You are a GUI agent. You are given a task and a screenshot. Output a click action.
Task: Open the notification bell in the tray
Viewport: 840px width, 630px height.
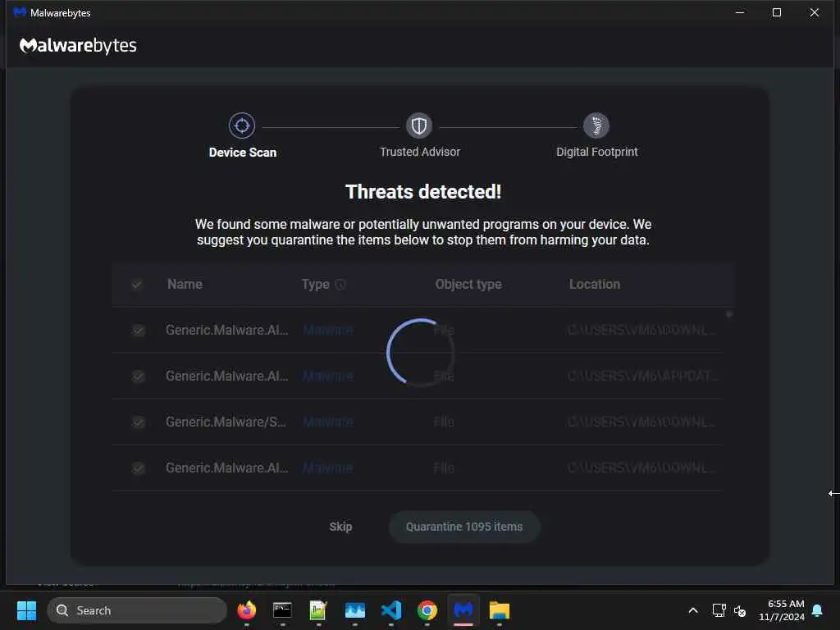[x=817, y=610]
